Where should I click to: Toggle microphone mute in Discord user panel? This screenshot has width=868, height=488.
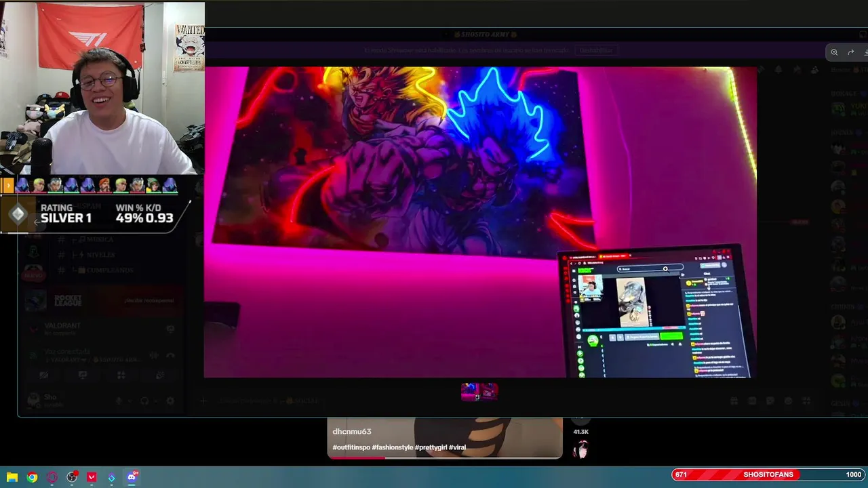pos(118,401)
